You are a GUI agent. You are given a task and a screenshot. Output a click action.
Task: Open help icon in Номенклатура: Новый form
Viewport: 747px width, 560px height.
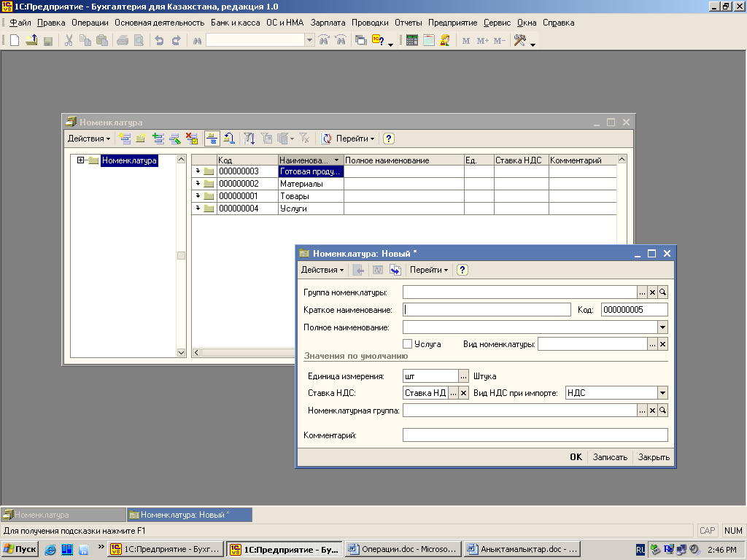[x=462, y=270]
